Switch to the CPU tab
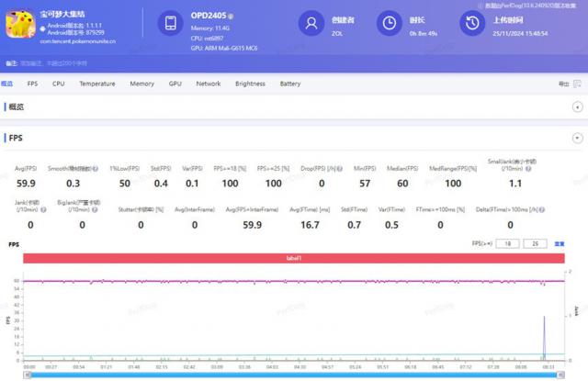This screenshot has height=381, width=588. point(58,84)
